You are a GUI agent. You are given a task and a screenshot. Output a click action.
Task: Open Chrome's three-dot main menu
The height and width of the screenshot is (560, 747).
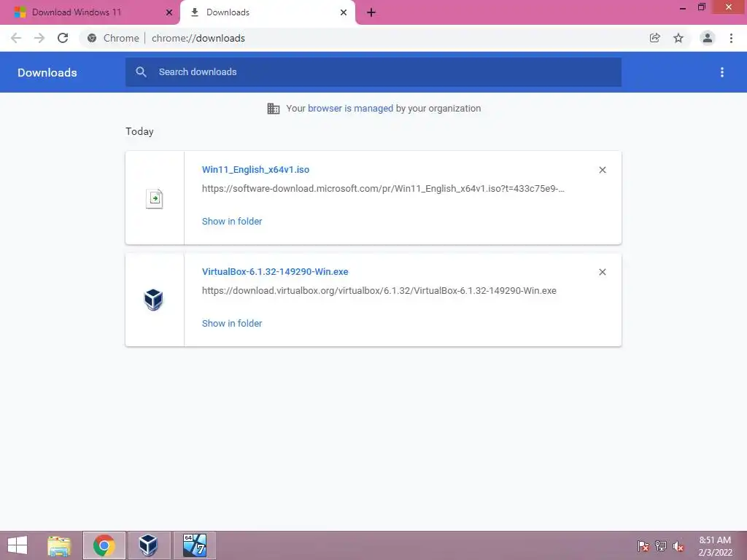(731, 38)
